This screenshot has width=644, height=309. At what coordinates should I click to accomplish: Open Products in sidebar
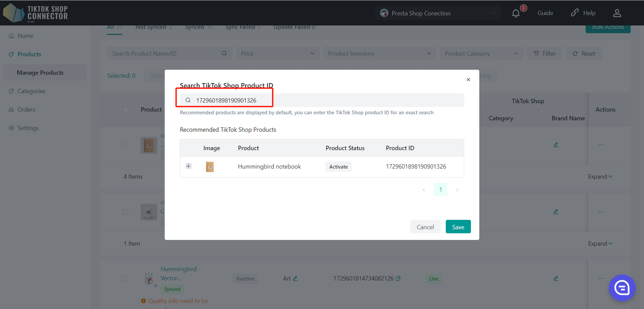point(29,54)
